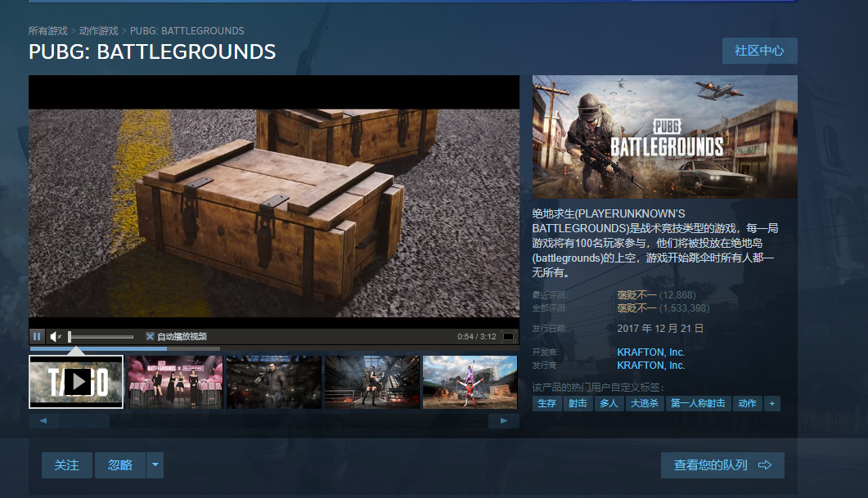Click the video time 0:54 / 3:12
Screen dimensions: 868x498
coord(477,336)
